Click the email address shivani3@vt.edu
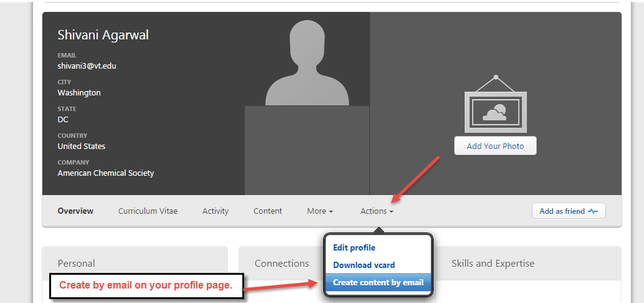644x303 pixels. coord(86,66)
